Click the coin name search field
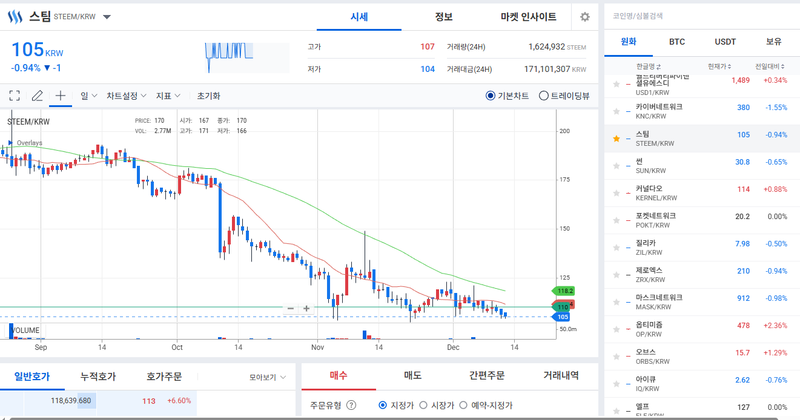This screenshot has height=420, width=800. [700, 16]
